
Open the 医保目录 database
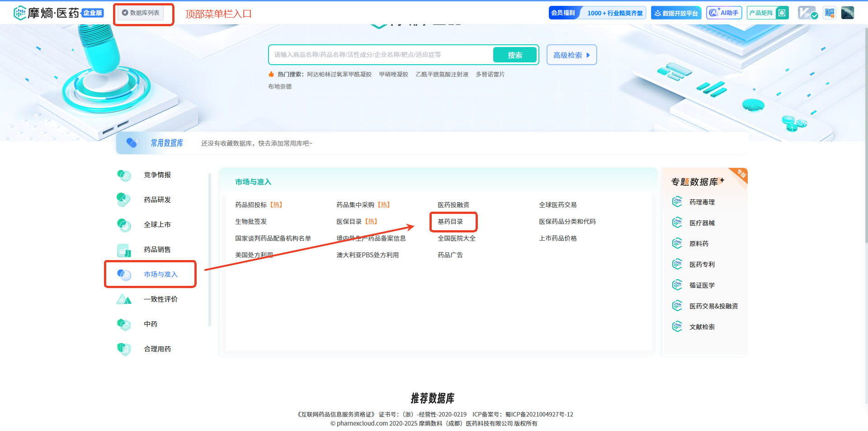[x=357, y=222]
